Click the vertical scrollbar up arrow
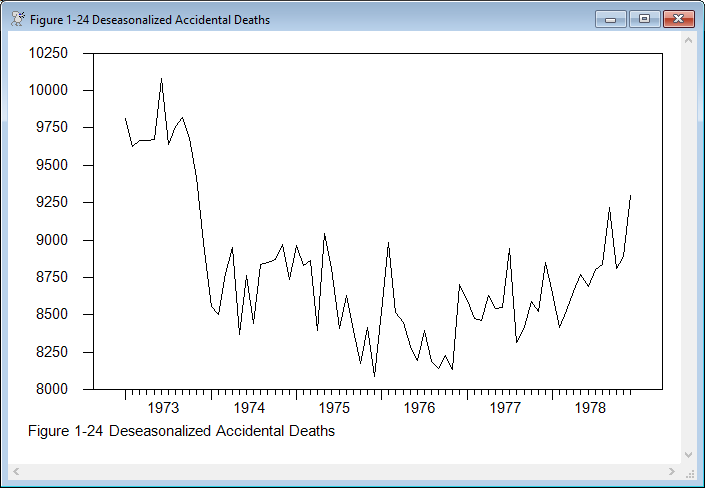This screenshot has width=705, height=488. tap(688, 42)
